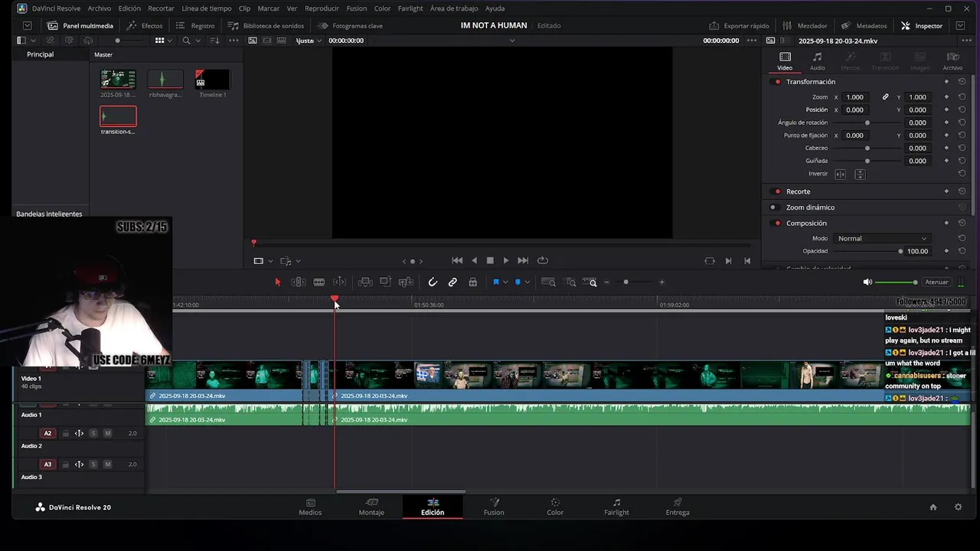This screenshot has height=551, width=980.
Task: Open the Clip menu
Action: [x=244, y=8]
